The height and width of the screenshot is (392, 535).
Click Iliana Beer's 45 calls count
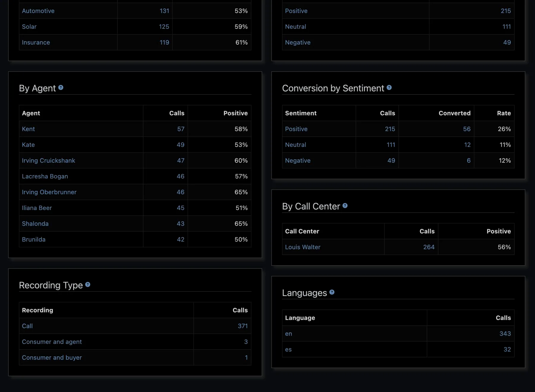pyautogui.click(x=180, y=208)
